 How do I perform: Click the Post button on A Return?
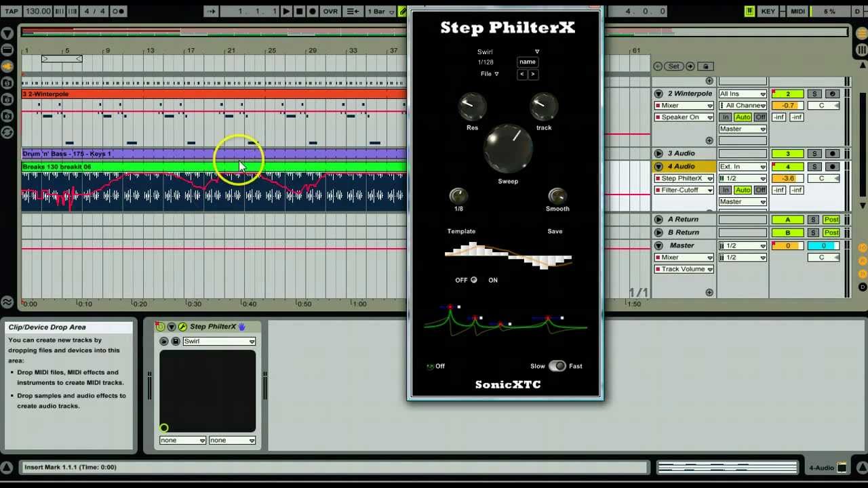[x=831, y=220]
